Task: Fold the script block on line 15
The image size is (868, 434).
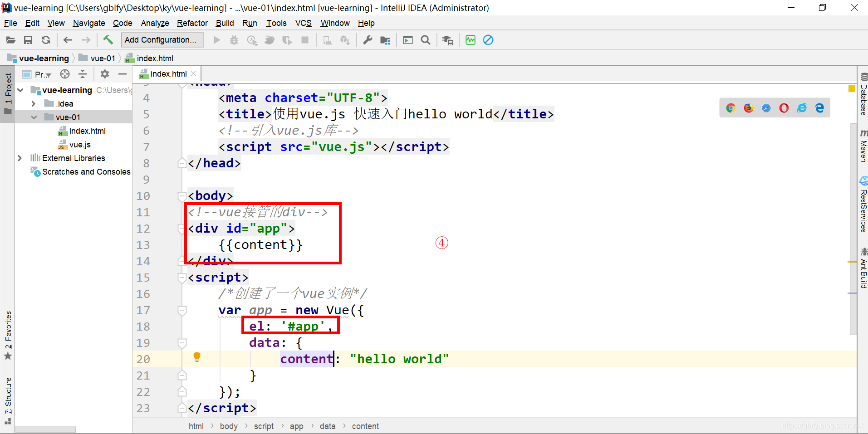Action: pyautogui.click(x=182, y=278)
